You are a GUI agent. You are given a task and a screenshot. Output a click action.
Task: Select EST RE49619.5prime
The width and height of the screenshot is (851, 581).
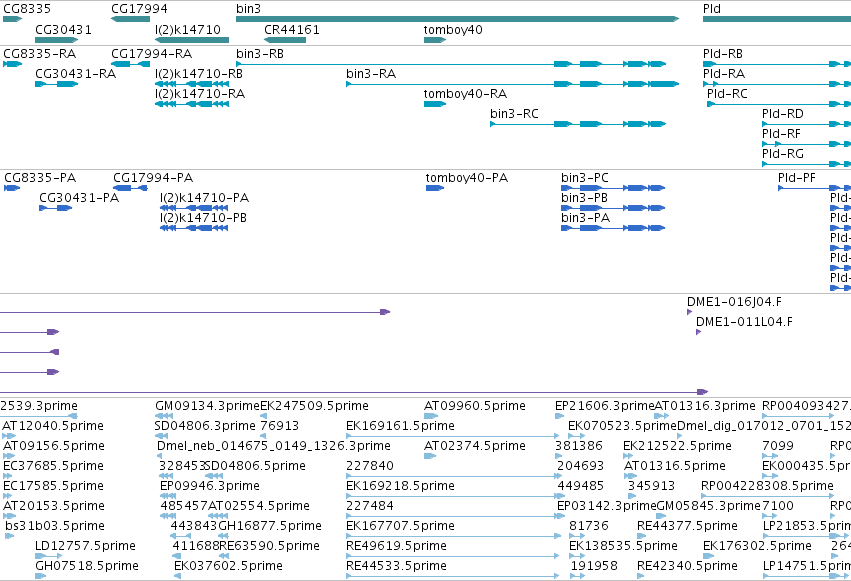click(x=397, y=546)
